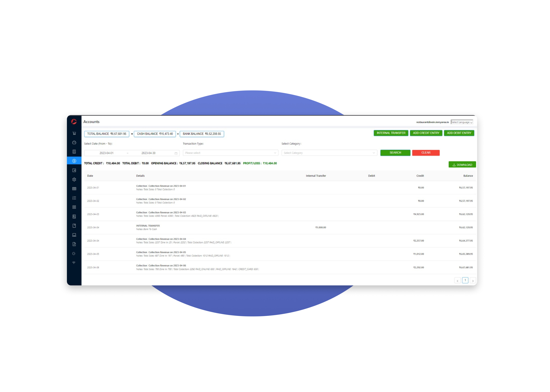This screenshot has width=550, height=392.
Task: Open the settings gear sidebar icon
Action: click(x=74, y=179)
